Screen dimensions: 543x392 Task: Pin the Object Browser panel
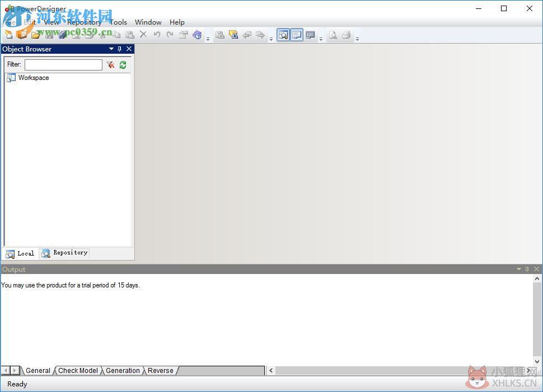(119, 49)
